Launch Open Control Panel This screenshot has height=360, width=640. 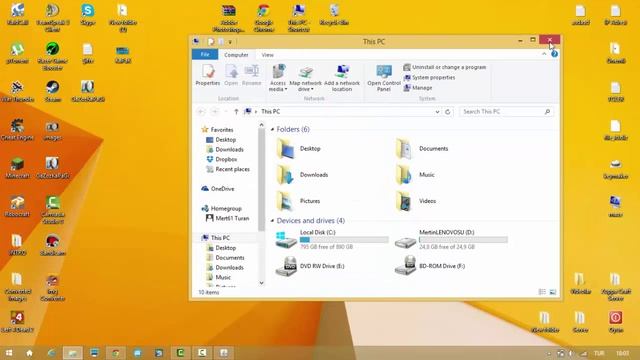(x=384, y=78)
